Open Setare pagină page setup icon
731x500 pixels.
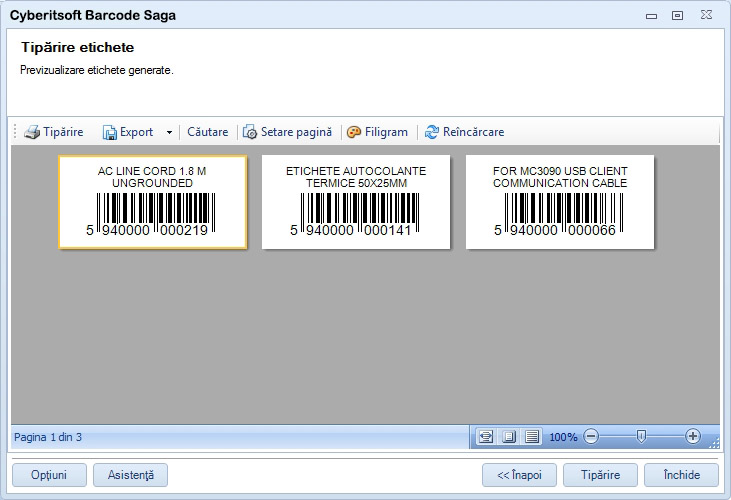(250, 132)
